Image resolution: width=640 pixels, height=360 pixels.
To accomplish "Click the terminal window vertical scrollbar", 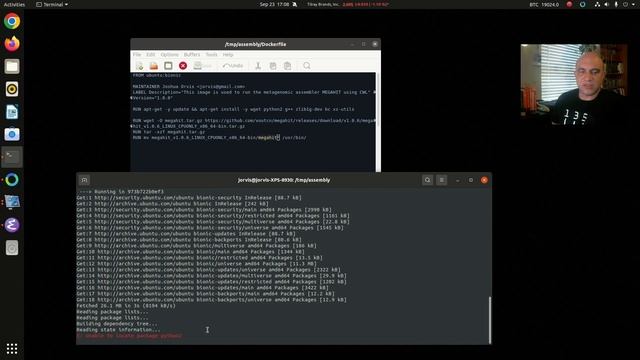I will point(490,320).
